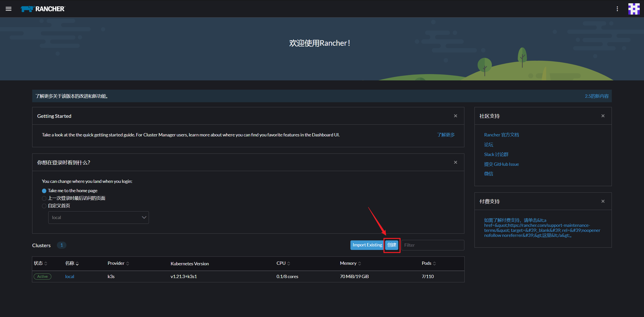Select 自定义首页 radio option
This screenshot has height=317, width=644.
coord(44,206)
